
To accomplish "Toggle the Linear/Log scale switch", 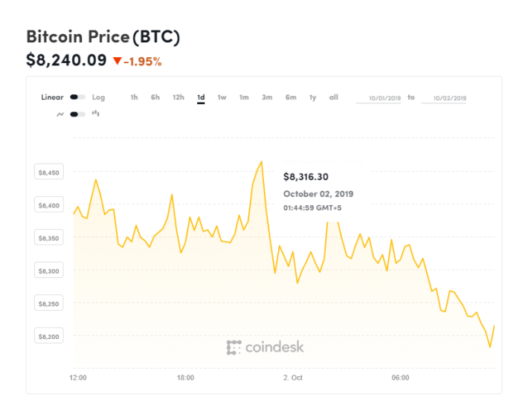I will (77, 97).
